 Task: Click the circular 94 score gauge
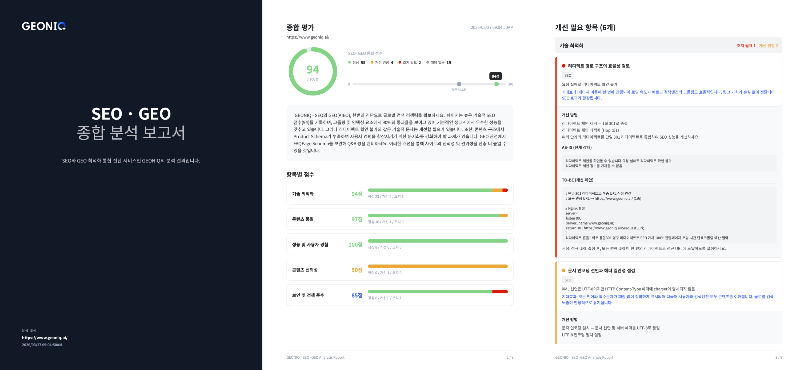pos(313,71)
